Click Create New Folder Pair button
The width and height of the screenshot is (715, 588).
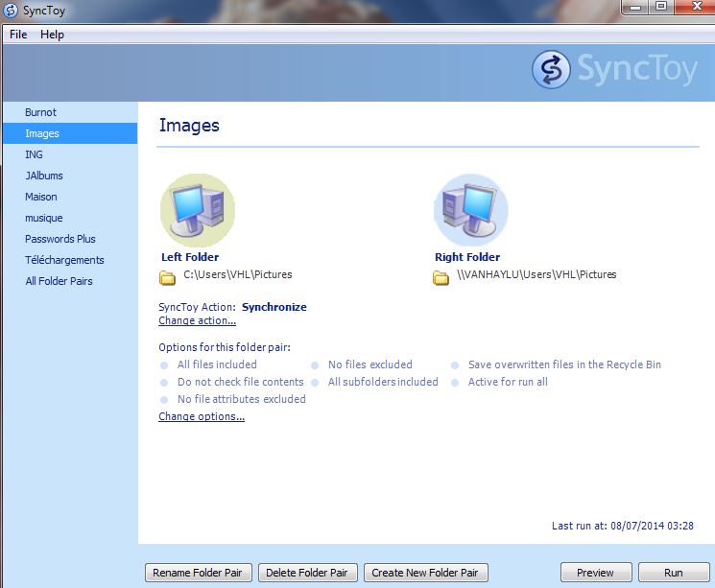pyautogui.click(x=426, y=573)
